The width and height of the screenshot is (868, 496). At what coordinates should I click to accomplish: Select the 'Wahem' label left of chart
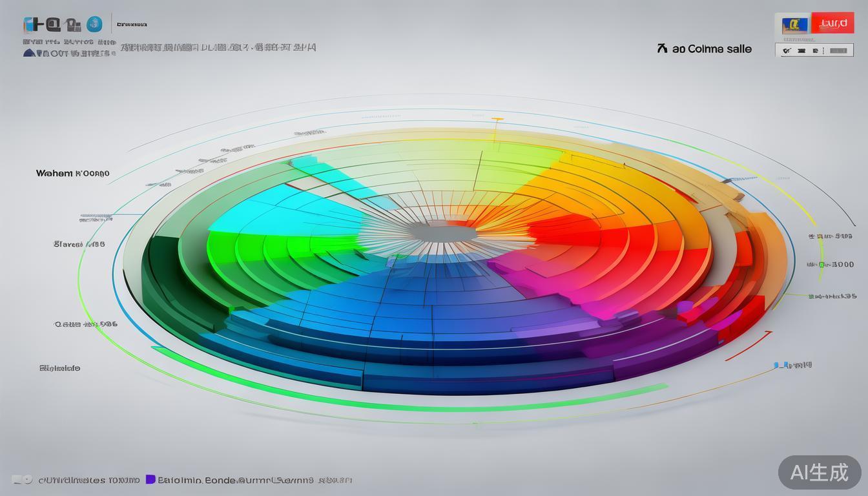tap(54, 174)
